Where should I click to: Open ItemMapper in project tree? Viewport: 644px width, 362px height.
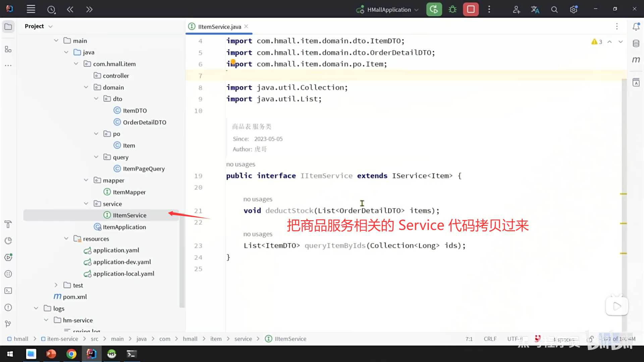click(129, 192)
